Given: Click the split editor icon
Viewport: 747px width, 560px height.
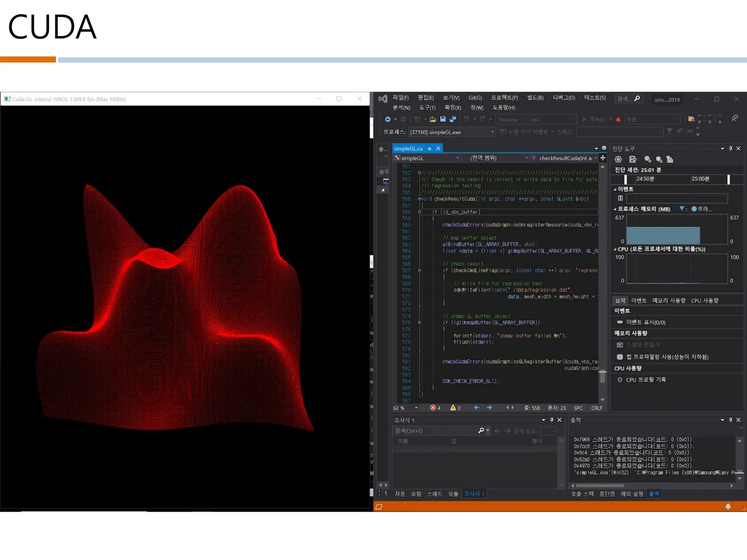Looking at the screenshot, I should [603, 158].
